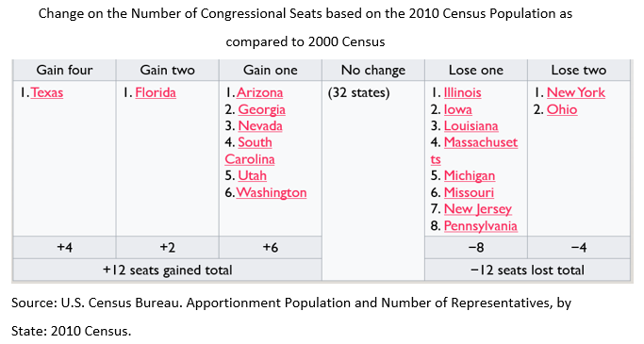Click the Washington hyperlink
The image size is (644, 344).
click(x=271, y=192)
